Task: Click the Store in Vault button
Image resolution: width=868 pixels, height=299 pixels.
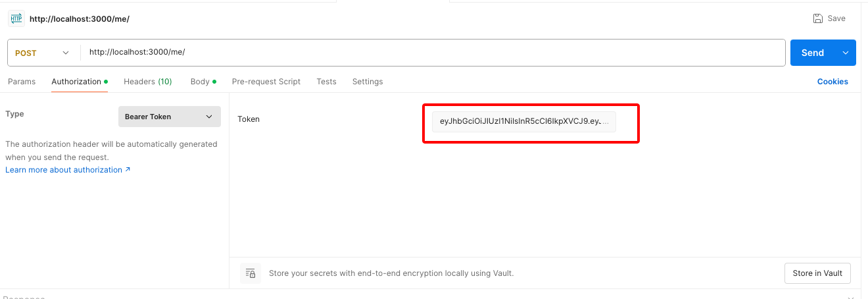Action: point(818,273)
